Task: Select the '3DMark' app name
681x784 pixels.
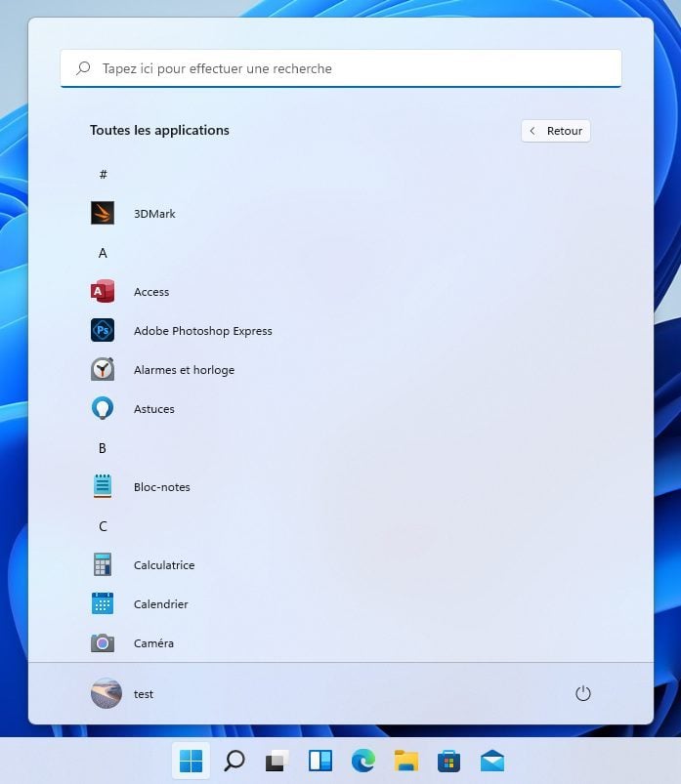Action: tap(154, 214)
